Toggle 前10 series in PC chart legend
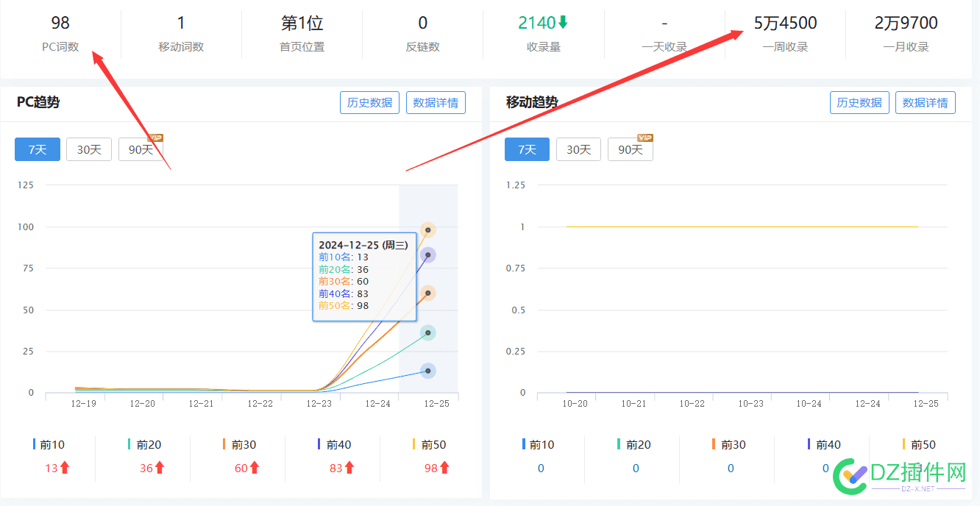This screenshot has height=506, width=980. tap(49, 444)
